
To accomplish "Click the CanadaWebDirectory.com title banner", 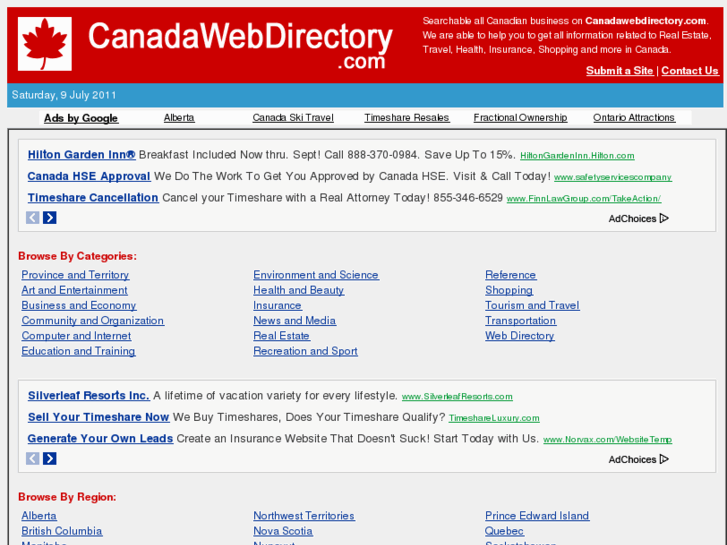I will [x=240, y=45].
